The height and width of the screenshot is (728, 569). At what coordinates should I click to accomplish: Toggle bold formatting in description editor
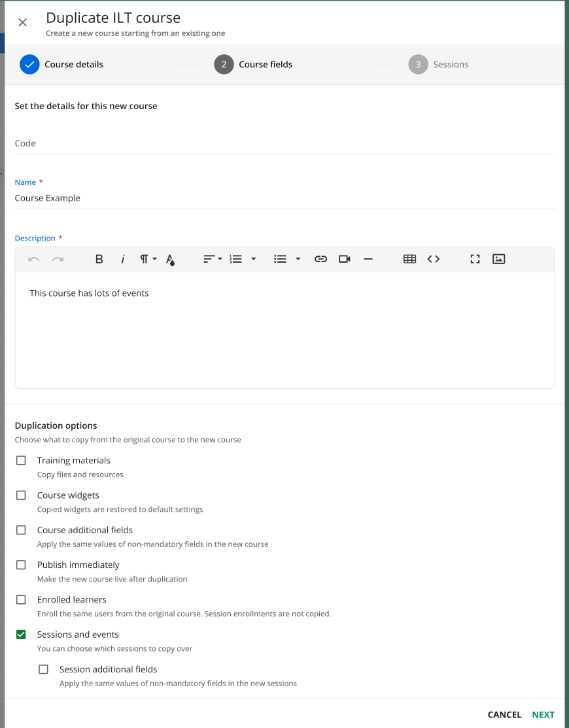[99, 259]
